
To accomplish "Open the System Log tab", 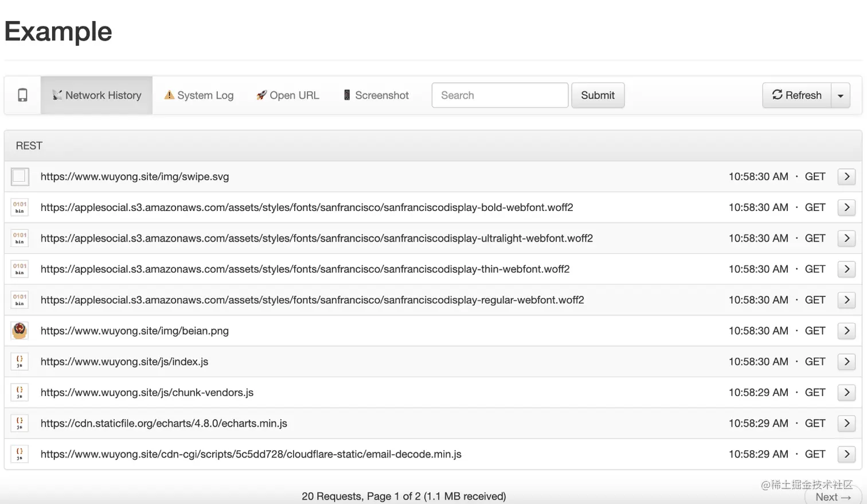I will coord(199,95).
